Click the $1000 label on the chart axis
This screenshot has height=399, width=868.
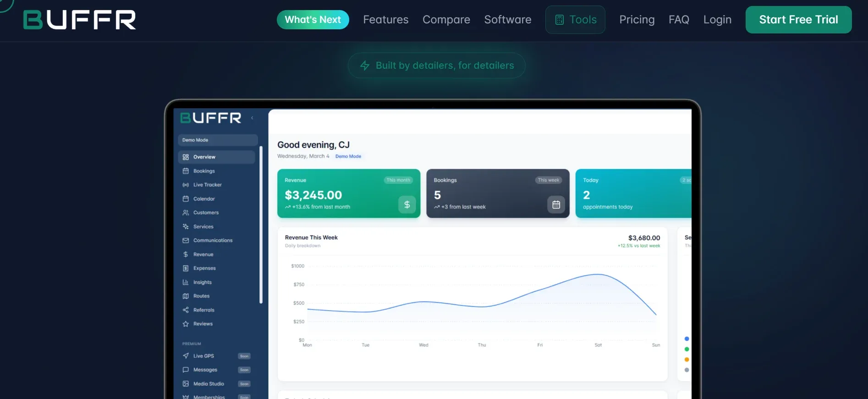coord(298,266)
